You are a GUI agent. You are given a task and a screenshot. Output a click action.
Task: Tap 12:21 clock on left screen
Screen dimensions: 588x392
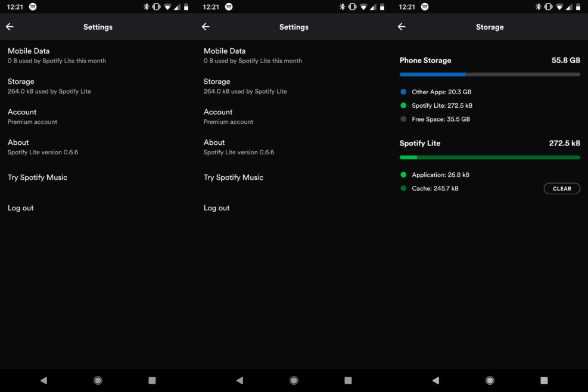tap(15, 7)
